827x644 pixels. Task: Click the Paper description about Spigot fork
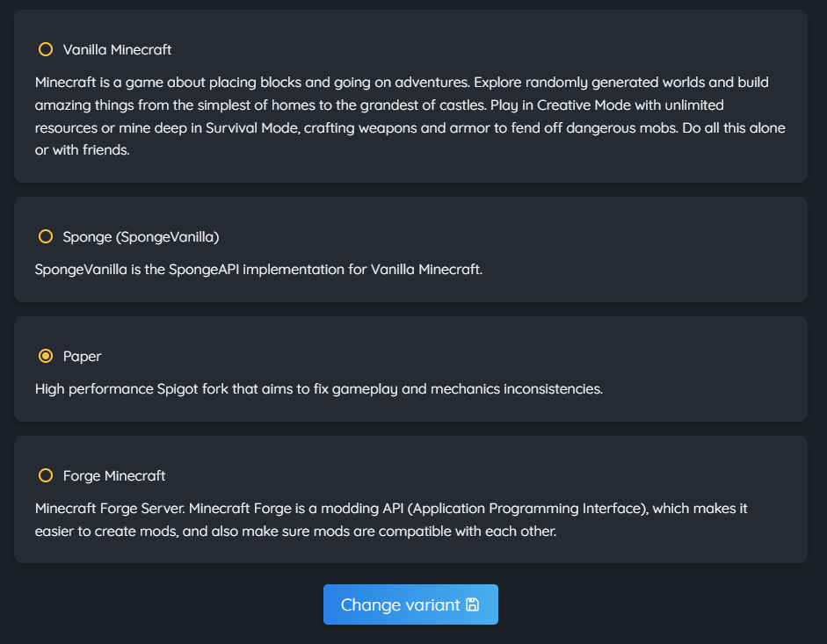[x=319, y=388]
